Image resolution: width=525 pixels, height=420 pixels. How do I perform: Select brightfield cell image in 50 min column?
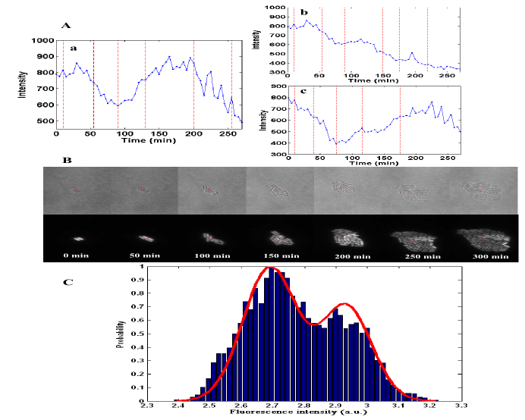[x=143, y=190]
